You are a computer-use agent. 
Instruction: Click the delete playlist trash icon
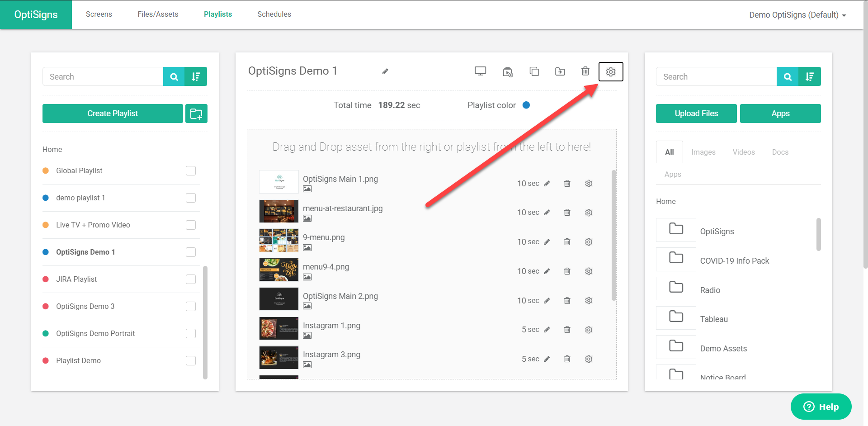tap(585, 71)
